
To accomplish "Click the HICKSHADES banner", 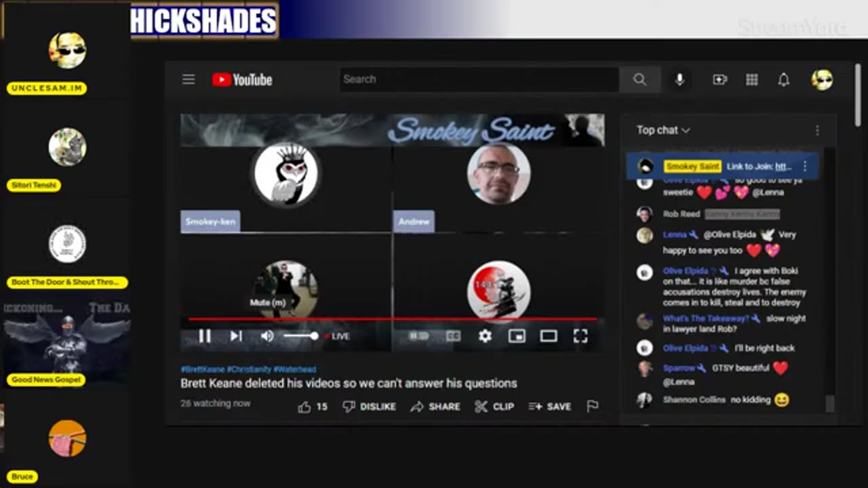I will pyautogui.click(x=203, y=20).
